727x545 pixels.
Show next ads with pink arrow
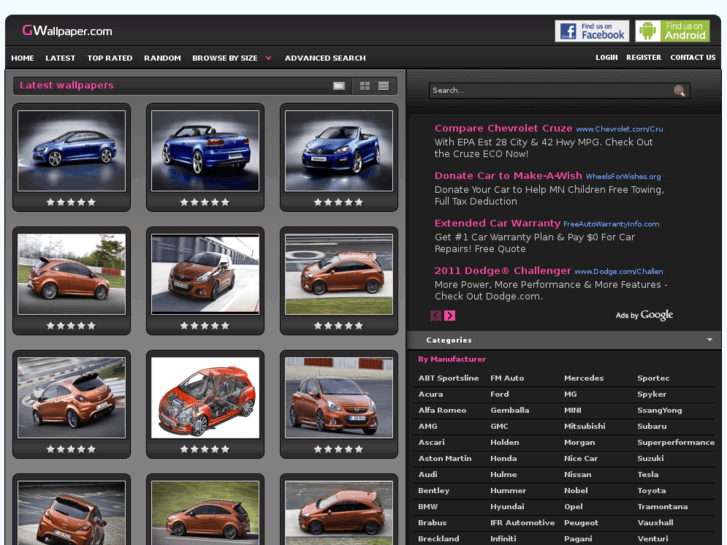pos(450,315)
